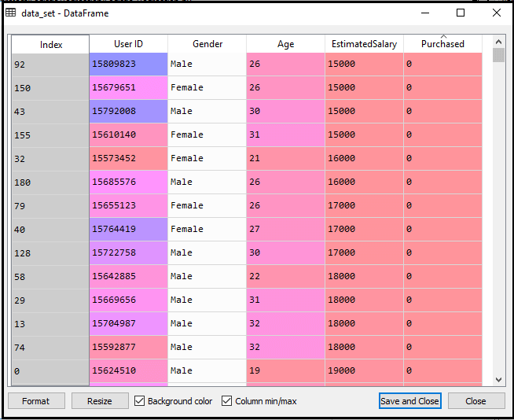514x420 pixels.
Task: Disable the Column min/max checkbox
Action: coord(227,401)
